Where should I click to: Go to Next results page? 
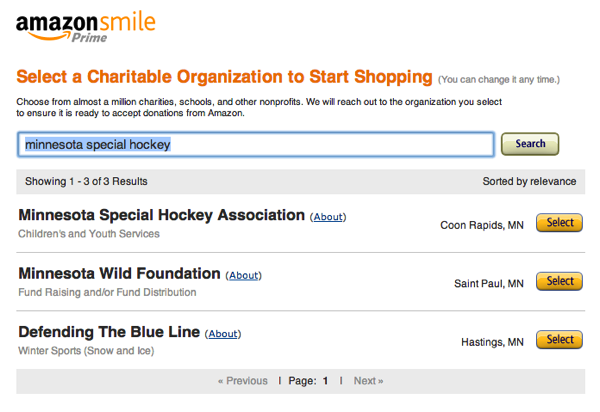click(x=368, y=381)
